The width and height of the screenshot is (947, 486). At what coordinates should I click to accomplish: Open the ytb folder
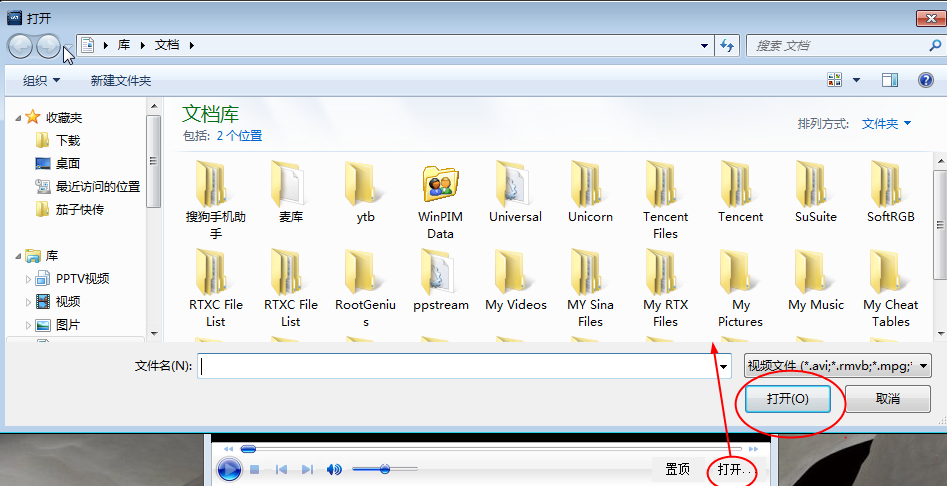click(365, 192)
